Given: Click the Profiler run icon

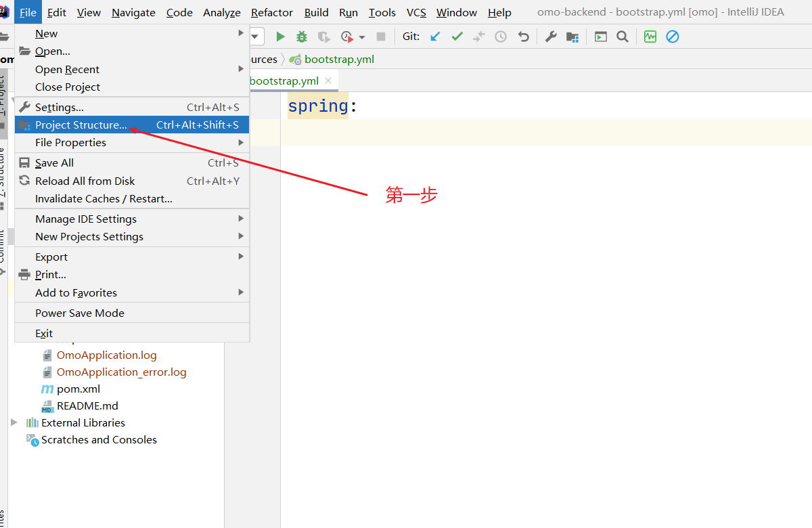Looking at the screenshot, I should point(347,37).
